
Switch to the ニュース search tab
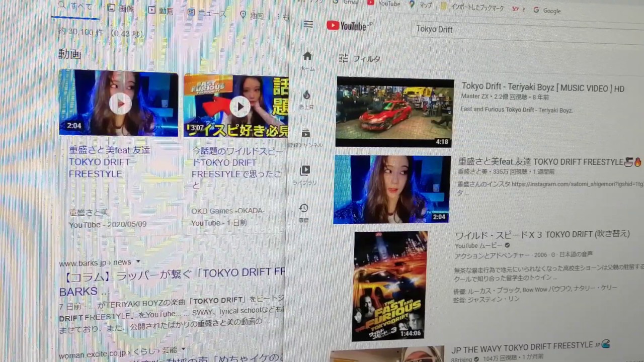[207, 13]
